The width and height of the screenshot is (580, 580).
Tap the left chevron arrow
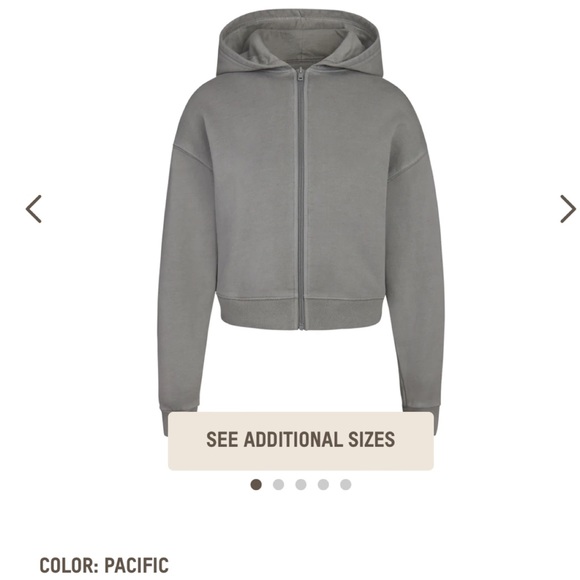click(x=34, y=209)
